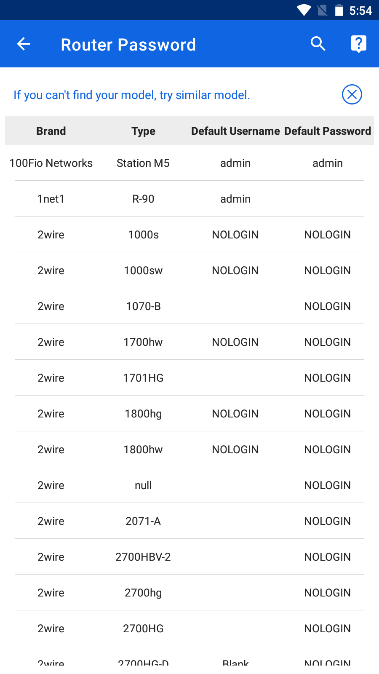
Task: Tap the 5:54 clock in status bar
Action: click(x=360, y=10)
